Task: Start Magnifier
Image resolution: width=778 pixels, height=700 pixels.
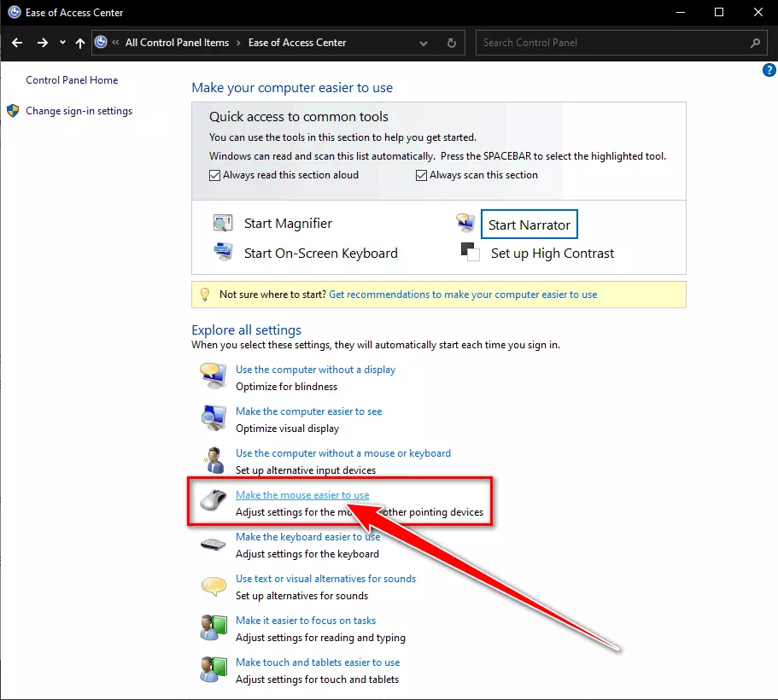Action: coord(288,224)
